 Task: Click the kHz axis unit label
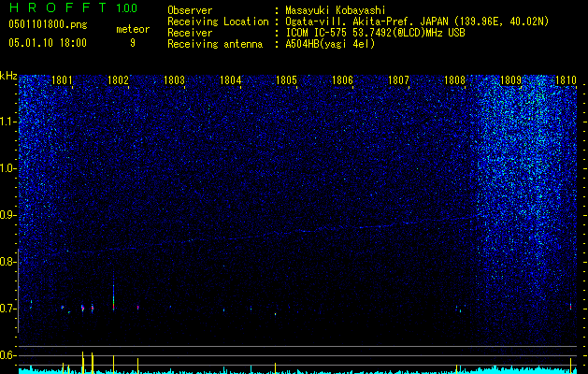[x=8, y=76]
